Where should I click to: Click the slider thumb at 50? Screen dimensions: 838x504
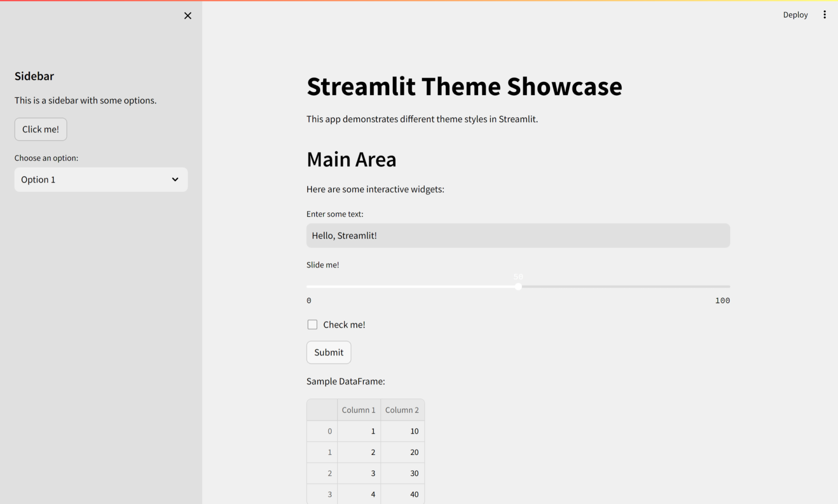pyautogui.click(x=518, y=287)
